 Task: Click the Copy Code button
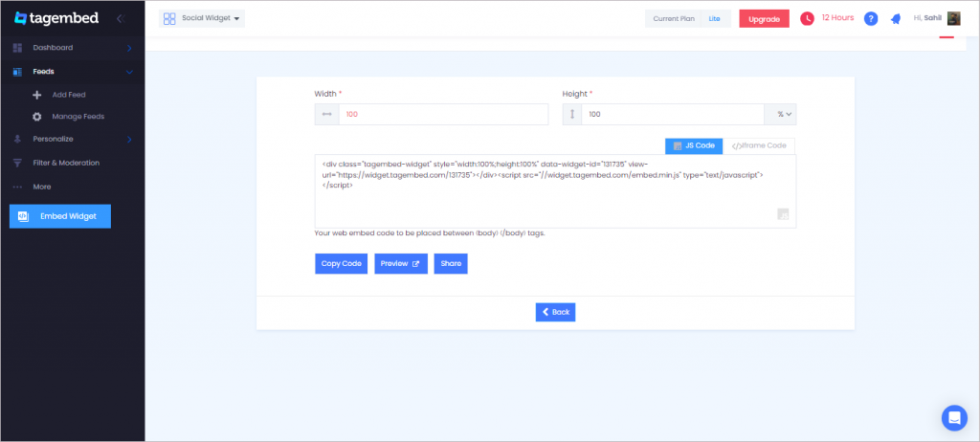[342, 264]
